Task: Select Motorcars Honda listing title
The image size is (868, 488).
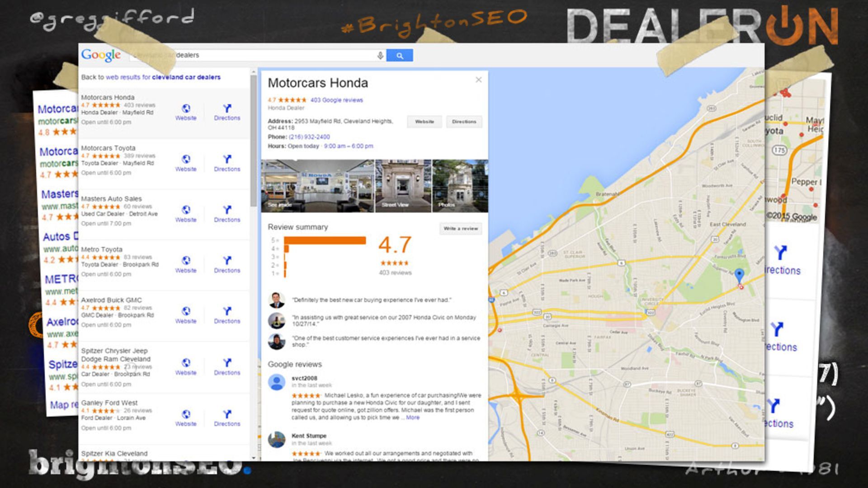Action: tap(108, 97)
